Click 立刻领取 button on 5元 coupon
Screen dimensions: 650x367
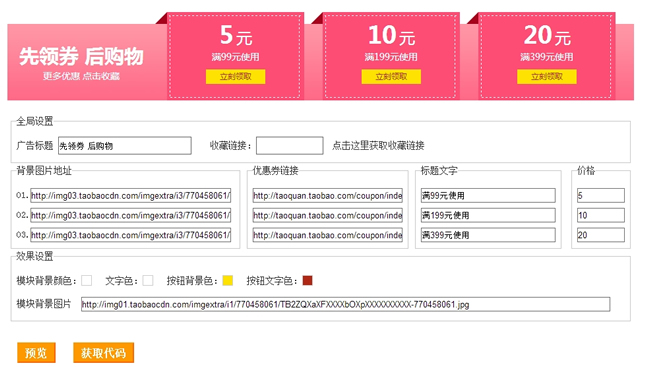pyautogui.click(x=235, y=77)
